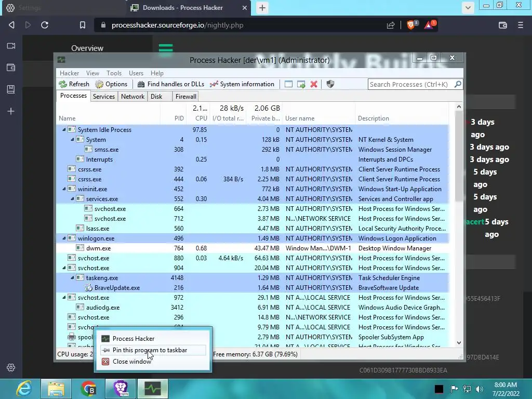Viewport: 532px width, 399px height.
Task: Sort by the CPU column header
Action: coord(198,118)
